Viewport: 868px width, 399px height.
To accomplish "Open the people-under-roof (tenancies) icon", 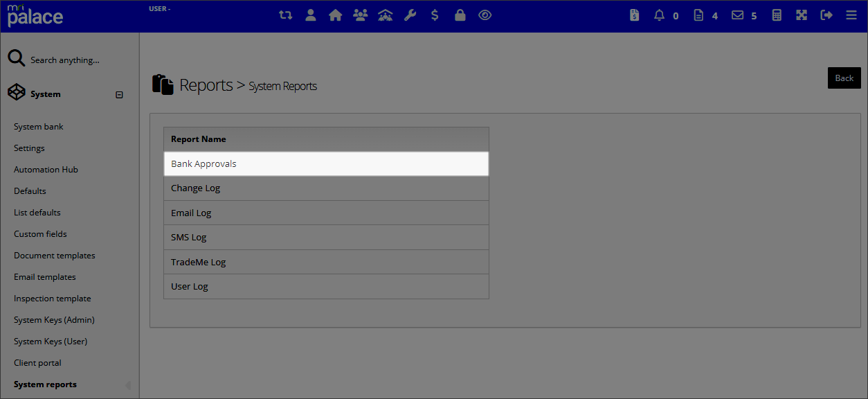I will coord(386,15).
